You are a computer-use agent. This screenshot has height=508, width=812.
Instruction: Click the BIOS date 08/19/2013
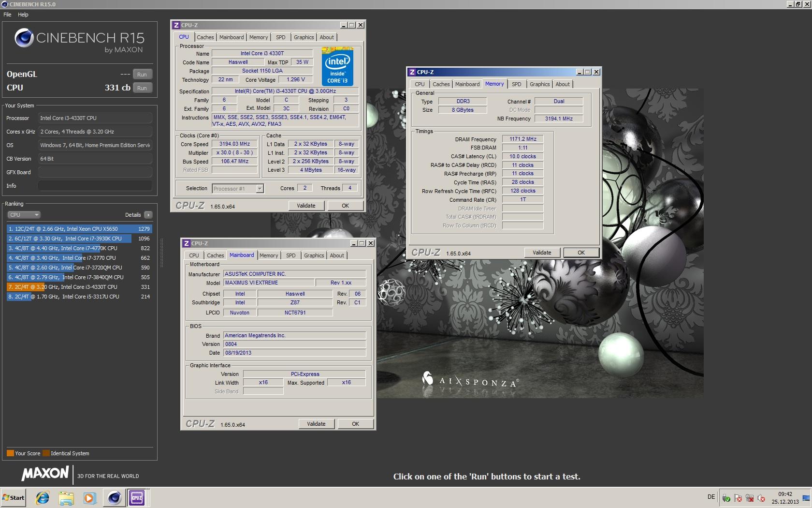tap(294, 353)
